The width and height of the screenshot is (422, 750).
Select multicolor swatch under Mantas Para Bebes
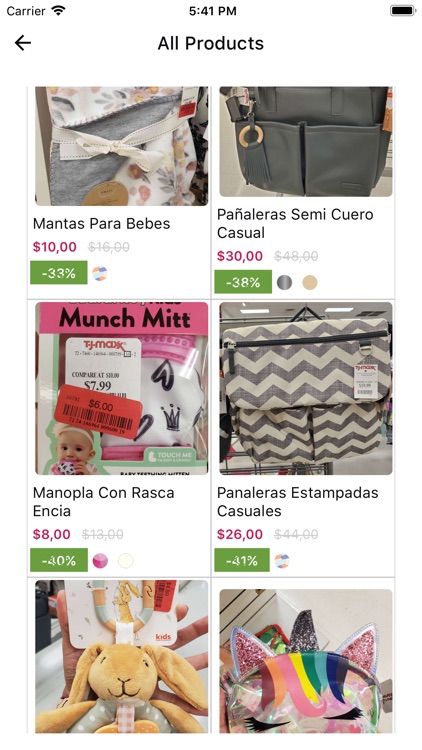(100, 274)
